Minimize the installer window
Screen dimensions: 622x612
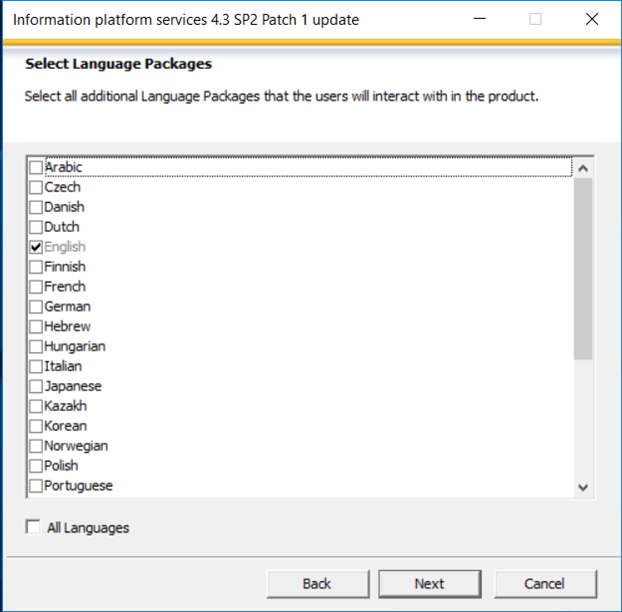point(480,19)
